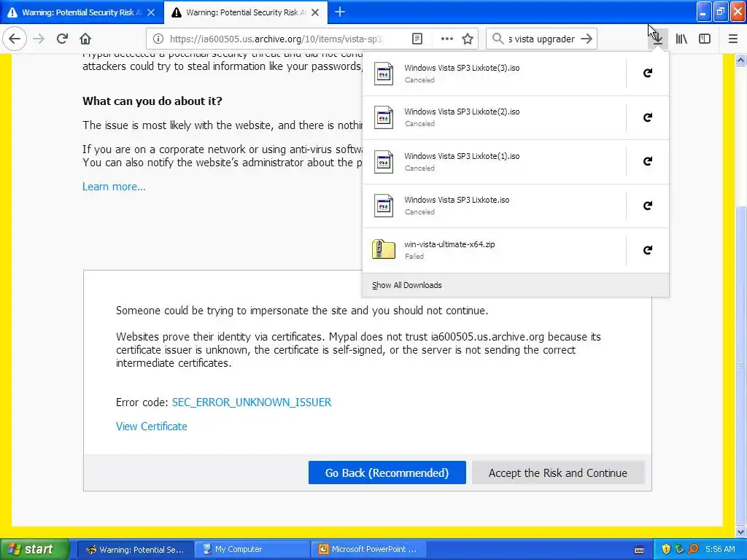Bookmark this page with the star
Screen dimensions: 747x560
(x=468, y=39)
